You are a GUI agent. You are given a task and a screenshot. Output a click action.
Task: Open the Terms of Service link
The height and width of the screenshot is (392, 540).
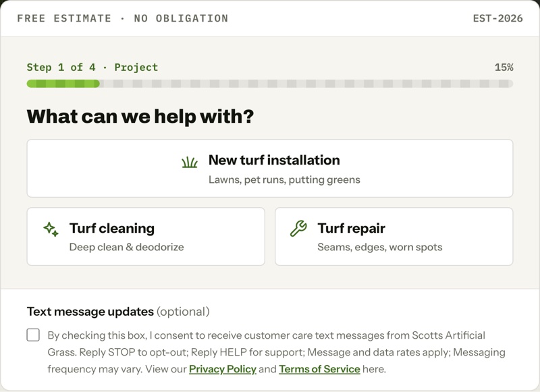[x=319, y=369]
